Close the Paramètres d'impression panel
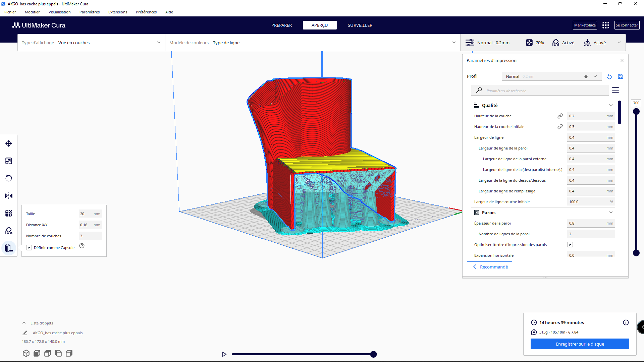This screenshot has width=644, height=362. (x=622, y=61)
